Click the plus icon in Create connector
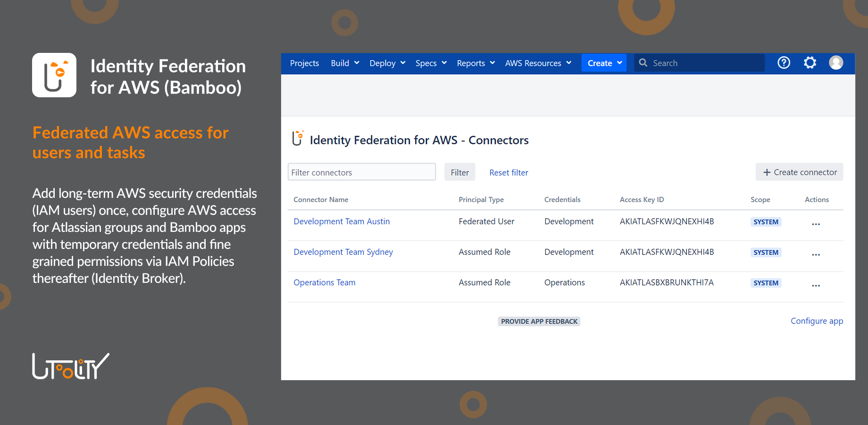Screen dimensions: 868x425 click(767, 172)
